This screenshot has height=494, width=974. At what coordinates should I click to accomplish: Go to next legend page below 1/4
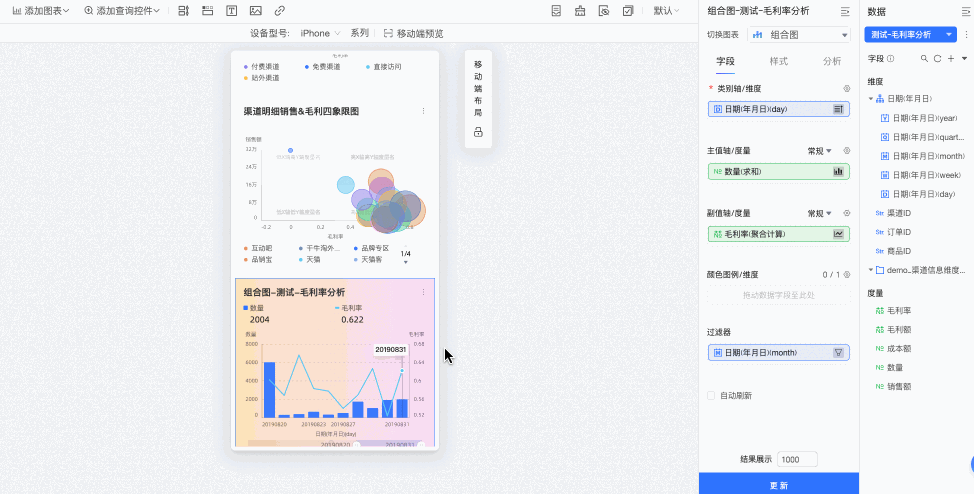tap(406, 262)
